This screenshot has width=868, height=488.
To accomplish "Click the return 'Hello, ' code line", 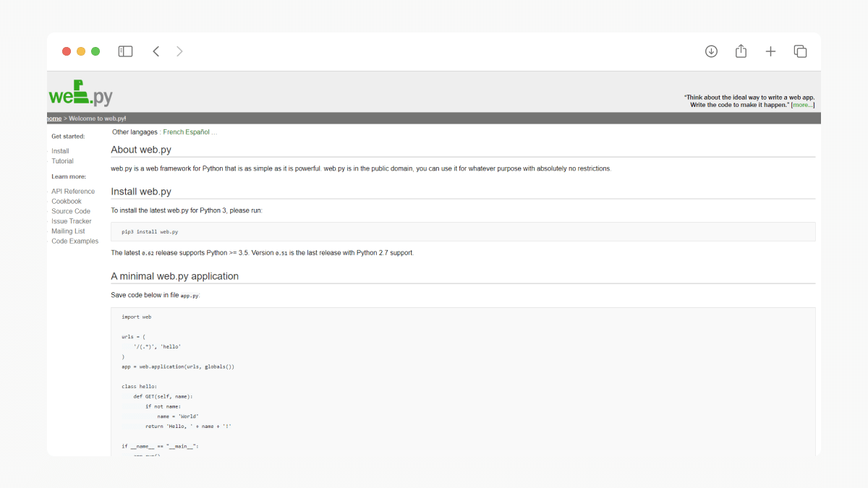I will point(188,427).
